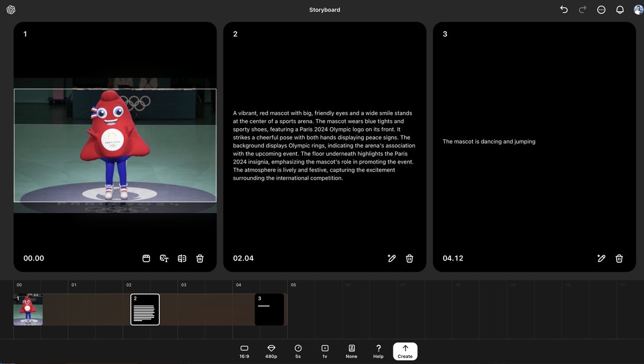This screenshot has height=364, width=644.
Task: Click the magic edit pen on card 2
Action: click(392, 258)
